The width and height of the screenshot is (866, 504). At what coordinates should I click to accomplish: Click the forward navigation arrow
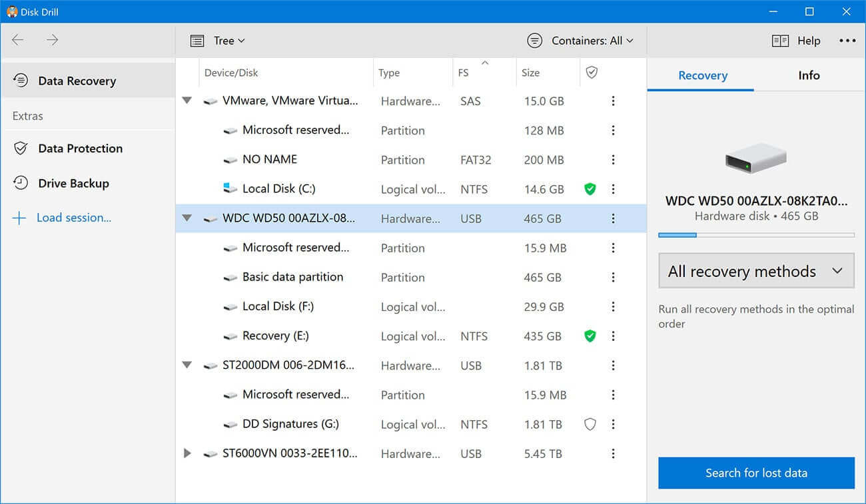[53, 40]
